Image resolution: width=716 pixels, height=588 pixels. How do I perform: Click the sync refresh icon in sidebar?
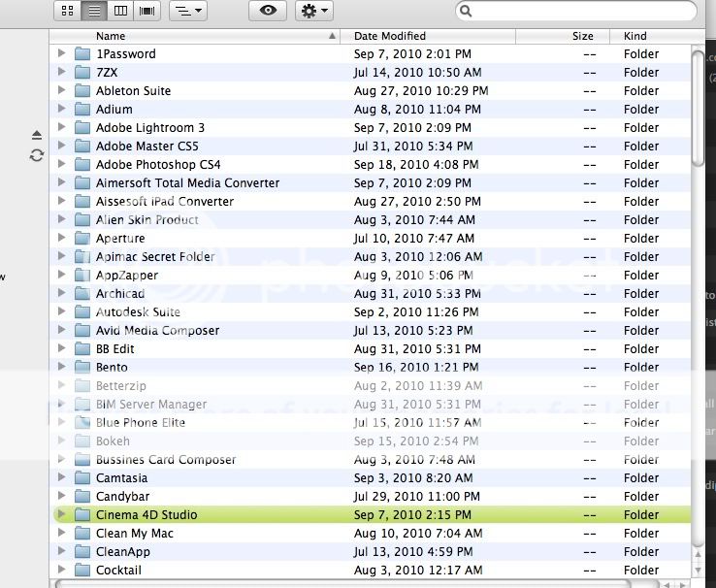[37, 155]
